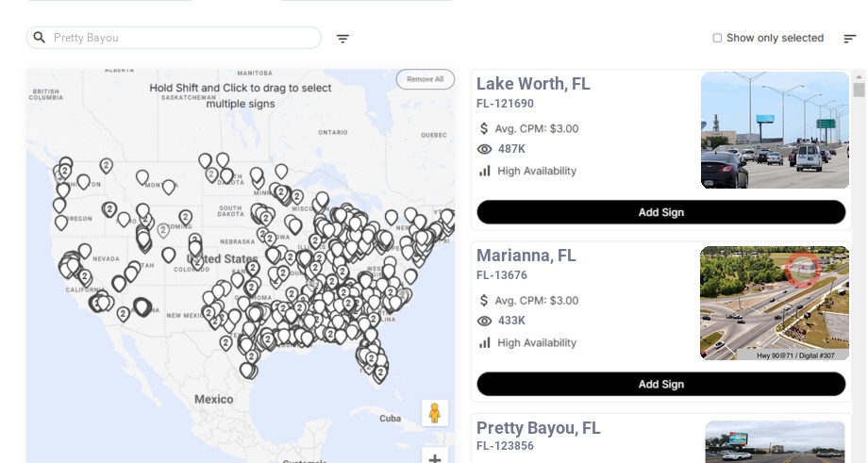Open the filter icon beside search
868x463 pixels.
click(342, 39)
